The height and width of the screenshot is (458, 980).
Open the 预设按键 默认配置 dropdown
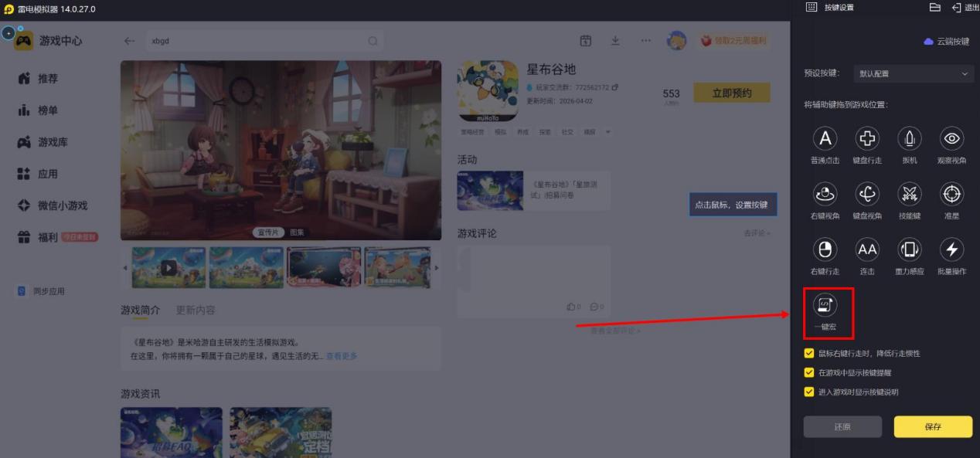point(912,74)
